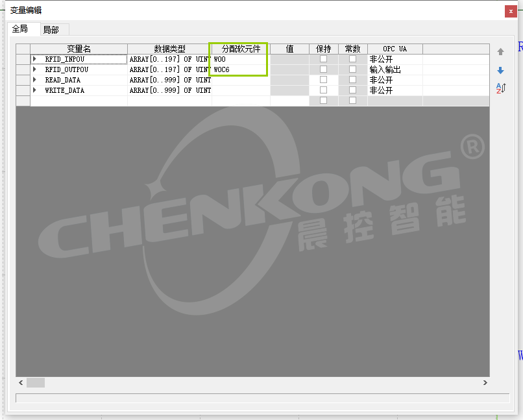Toggle constant checkbox for RFID_OUTPOU
The height and width of the screenshot is (420, 523).
click(x=352, y=69)
